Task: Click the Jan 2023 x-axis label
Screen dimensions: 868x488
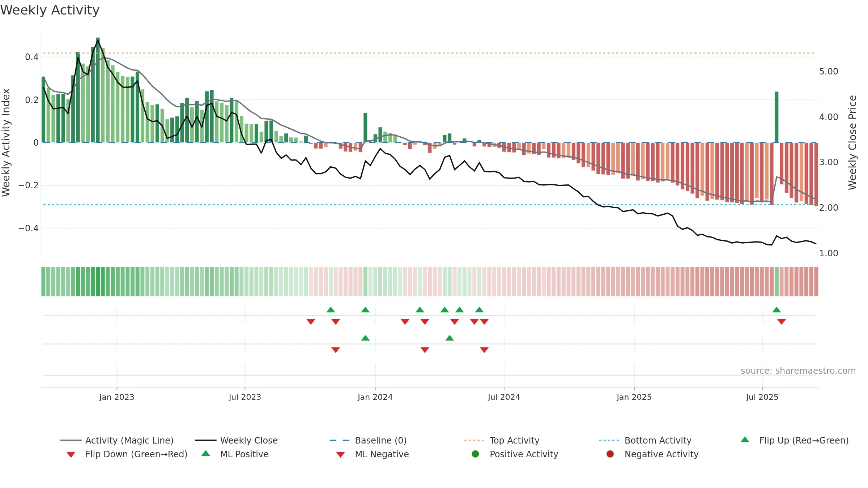Action: [x=117, y=397]
